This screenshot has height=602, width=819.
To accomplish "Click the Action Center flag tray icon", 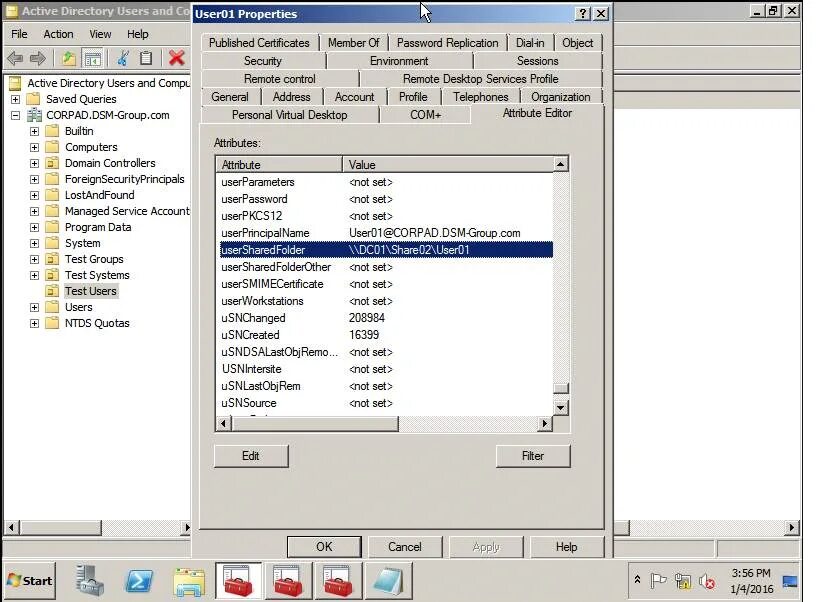I will click(x=658, y=581).
